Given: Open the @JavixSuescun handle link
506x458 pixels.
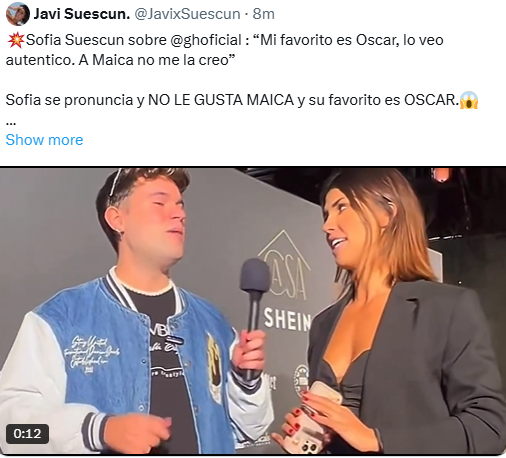Looking at the screenshot, I should 187,14.
